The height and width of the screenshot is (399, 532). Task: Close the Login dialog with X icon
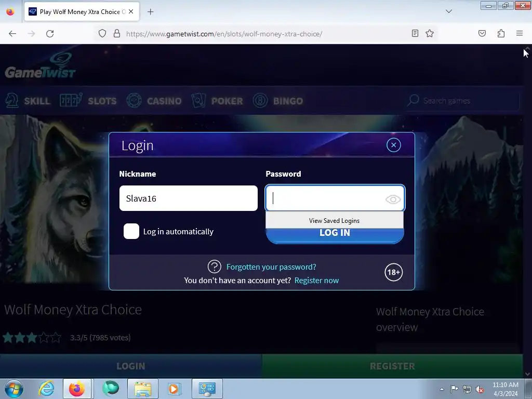click(x=394, y=145)
